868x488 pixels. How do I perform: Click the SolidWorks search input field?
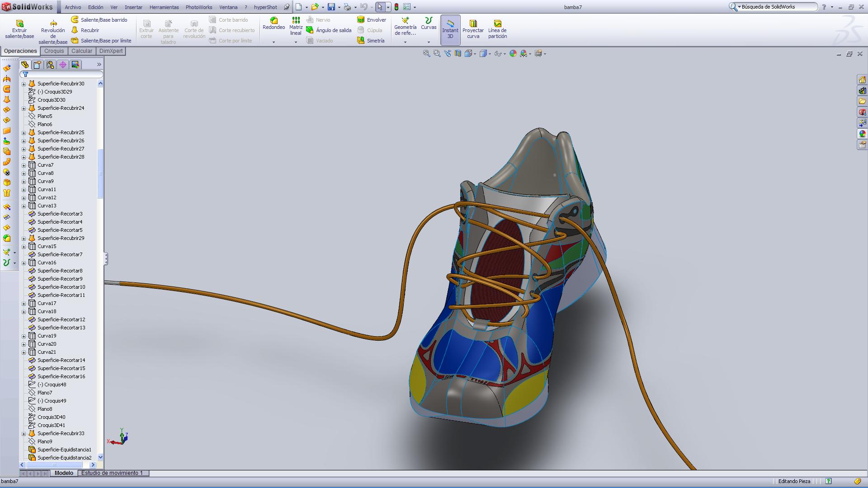point(778,7)
